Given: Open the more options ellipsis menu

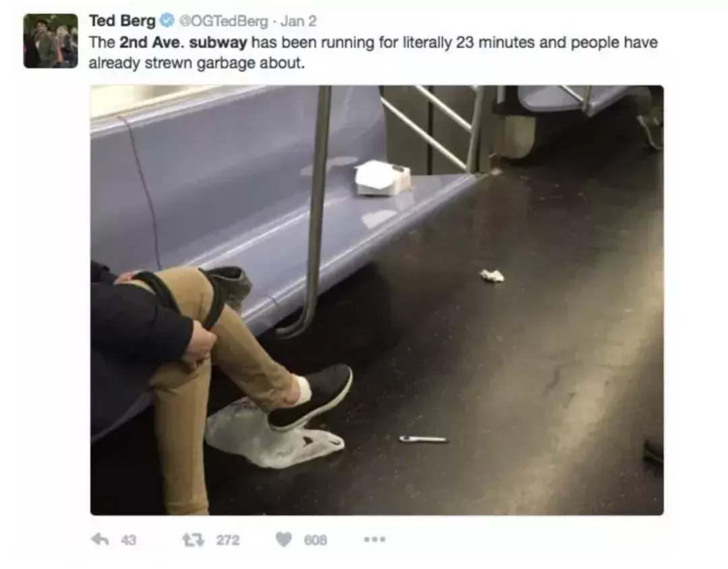Looking at the screenshot, I should click(x=375, y=539).
